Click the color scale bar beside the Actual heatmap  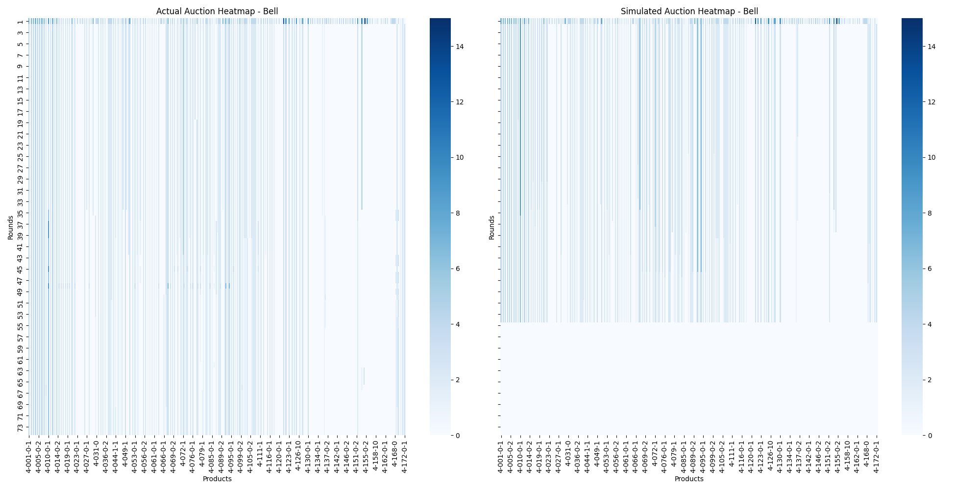[x=440, y=227]
